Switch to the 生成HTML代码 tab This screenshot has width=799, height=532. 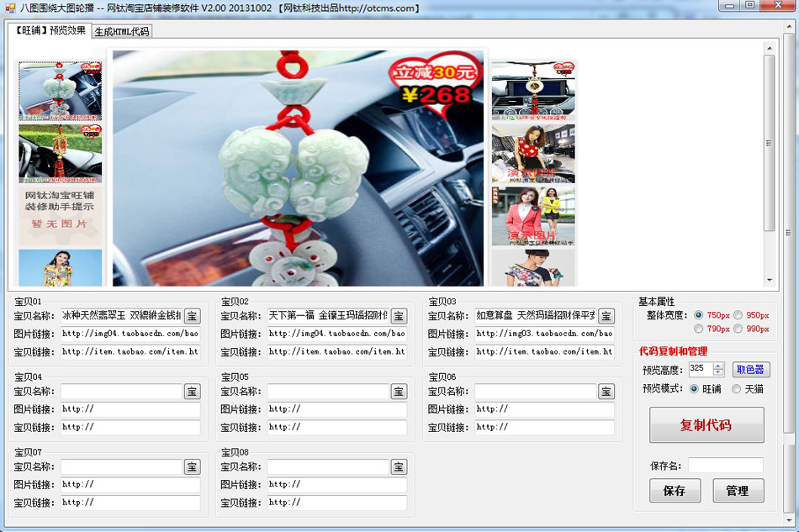(x=121, y=32)
